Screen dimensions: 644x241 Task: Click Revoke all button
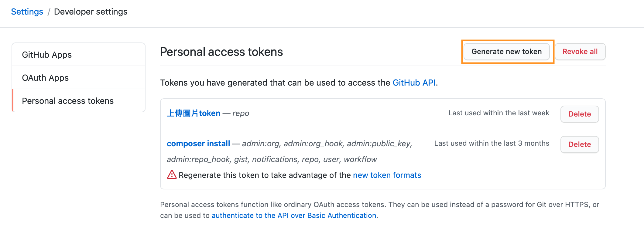[580, 52]
